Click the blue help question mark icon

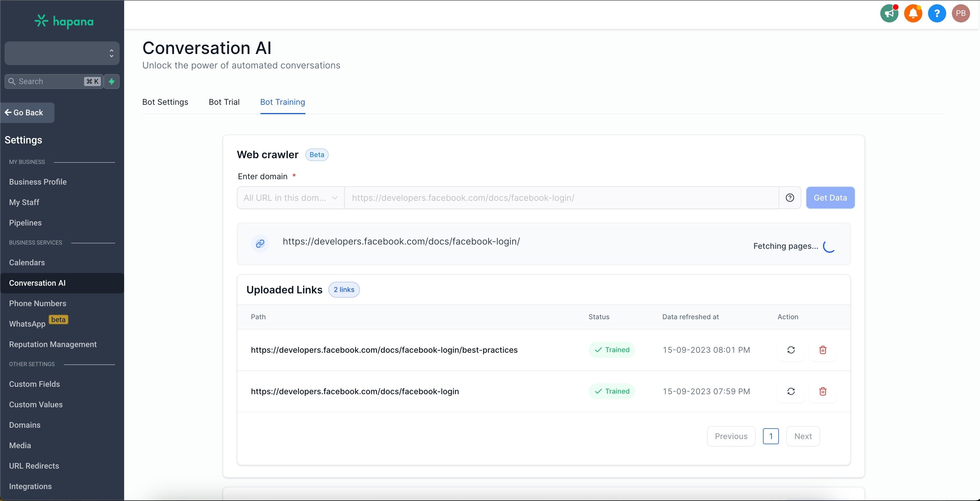937,14
